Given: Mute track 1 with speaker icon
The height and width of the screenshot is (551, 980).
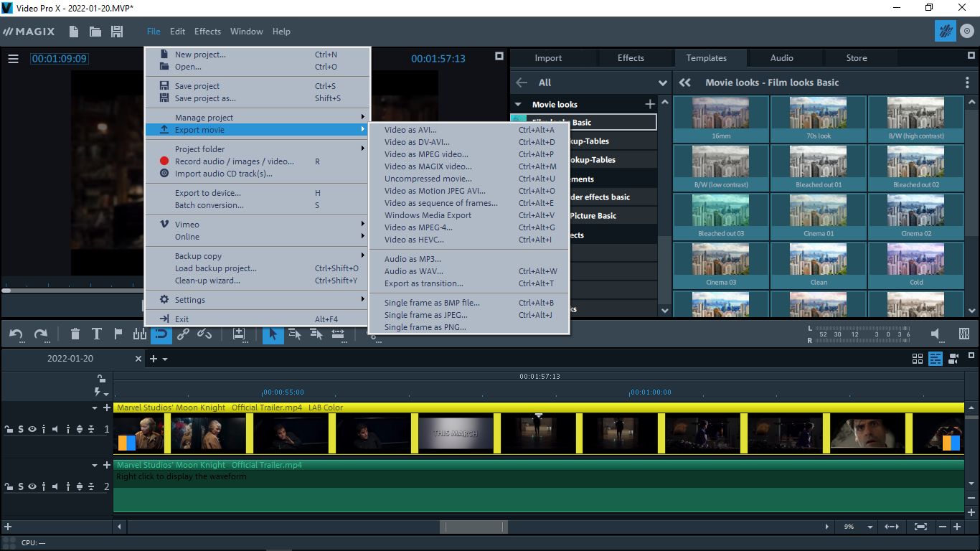Looking at the screenshot, I should click(x=55, y=429).
